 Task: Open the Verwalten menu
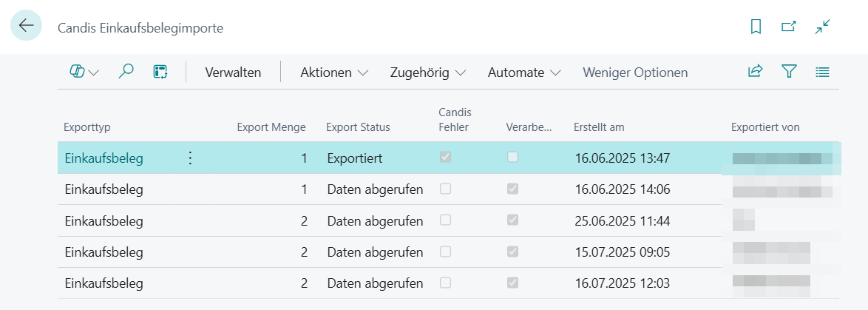pos(233,73)
